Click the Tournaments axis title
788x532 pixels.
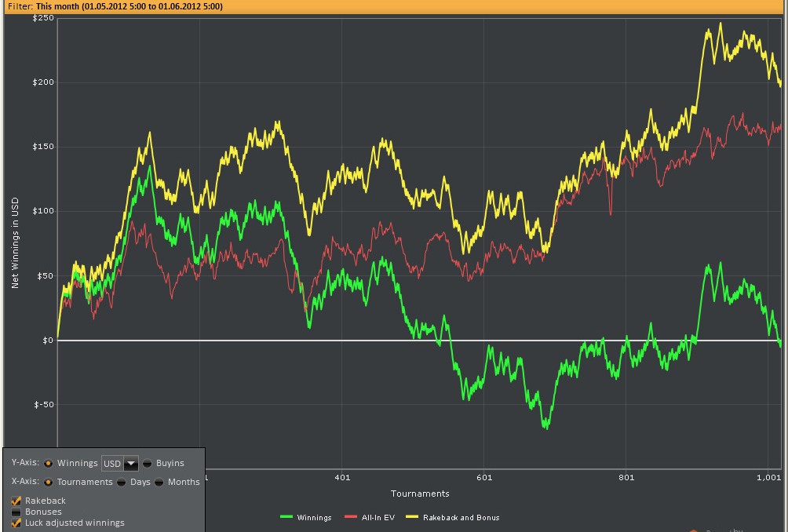tap(420, 494)
